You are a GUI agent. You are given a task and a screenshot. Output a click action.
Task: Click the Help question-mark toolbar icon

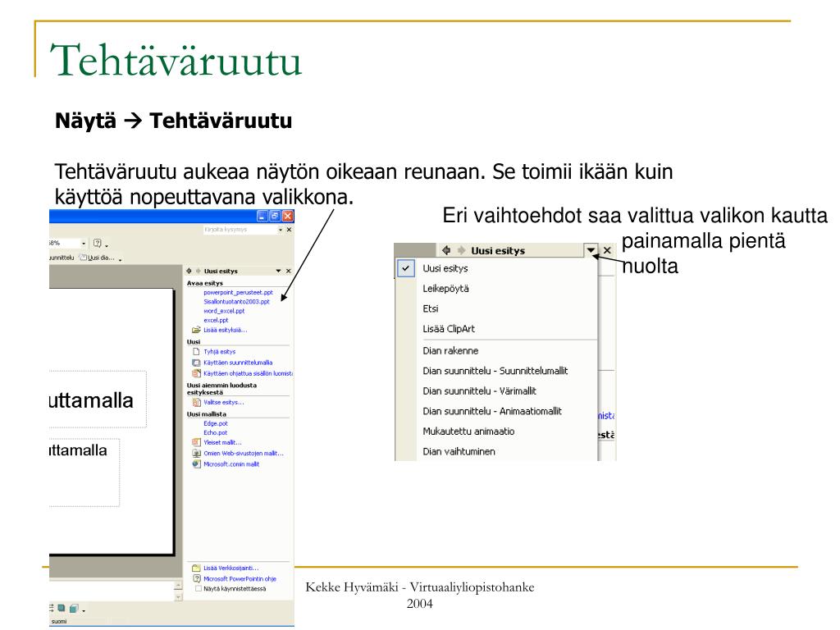click(x=98, y=243)
